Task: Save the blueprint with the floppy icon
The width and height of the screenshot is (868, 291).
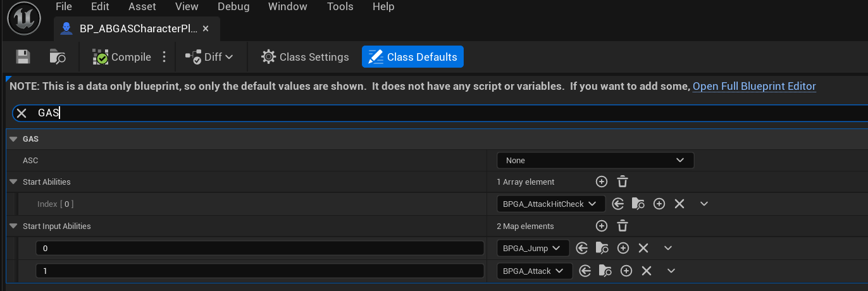Action: (23, 57)
